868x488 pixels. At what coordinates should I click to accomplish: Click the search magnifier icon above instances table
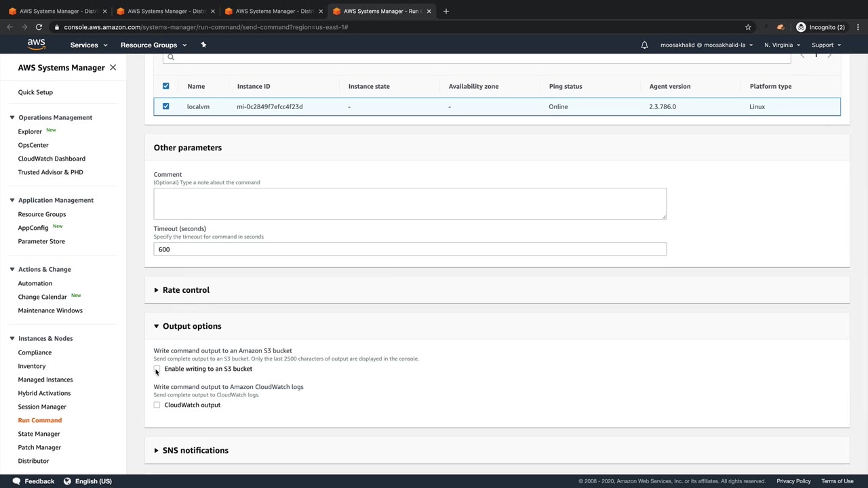pos(171,57)
